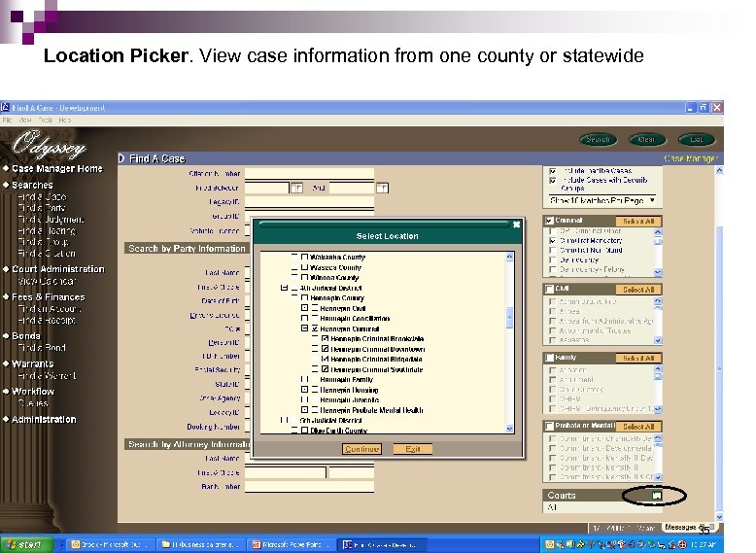Toggle the Family case category checkbox
The height and width of the screenshot is (553, 756).
(549, 358)
